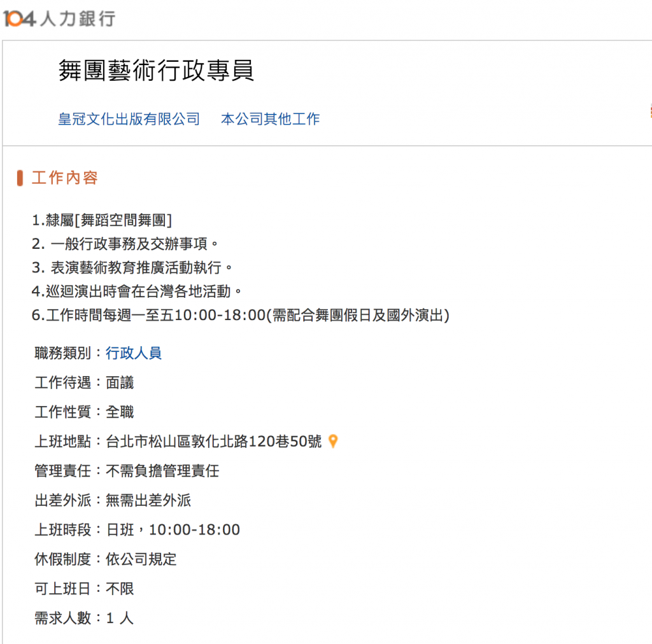Click the 上班時段 日班 10:00-18:00 line

pyautogui.click(x=138, y=529)
